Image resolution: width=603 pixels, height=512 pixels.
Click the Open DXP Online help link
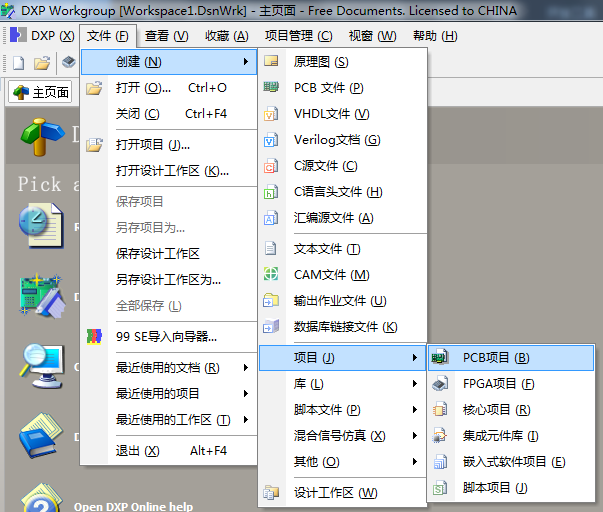pyautogui.click(x=133, y=507)
